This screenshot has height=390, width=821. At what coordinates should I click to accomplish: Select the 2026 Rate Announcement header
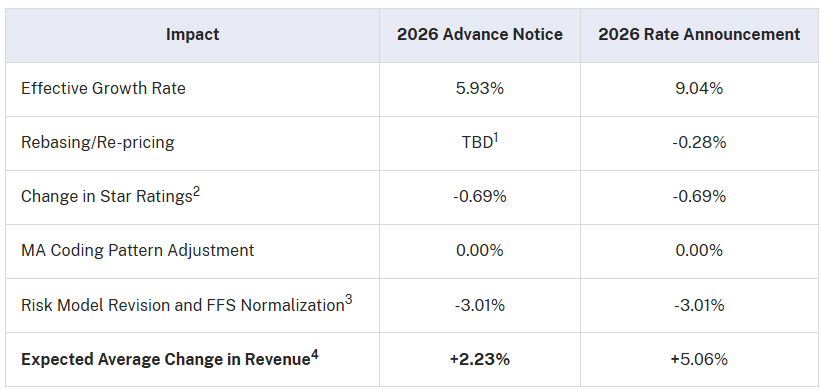pos(699,35)
